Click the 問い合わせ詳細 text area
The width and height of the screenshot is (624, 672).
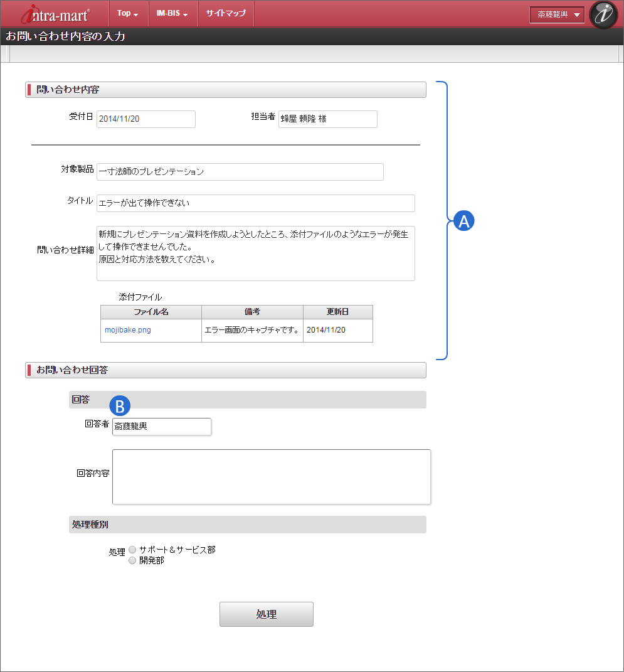point(256,253)
